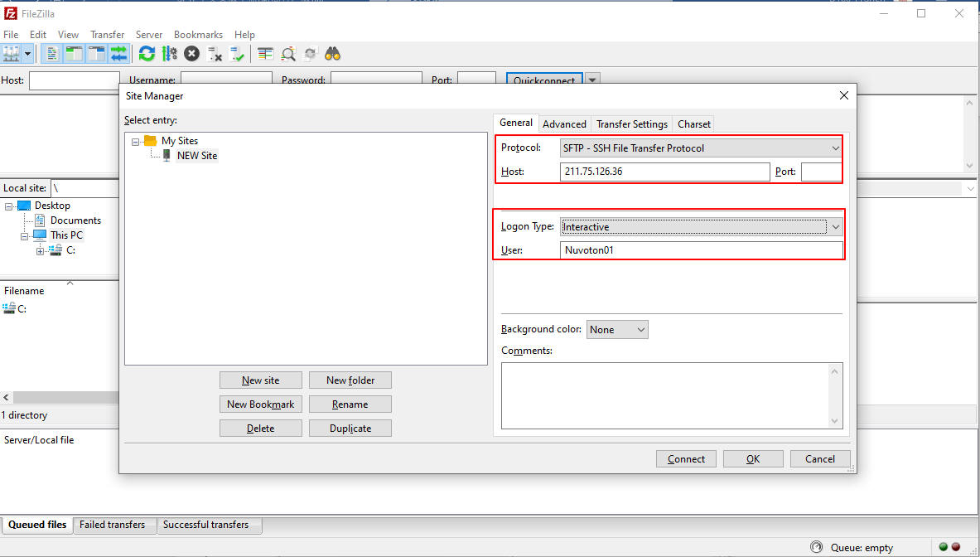
Task: Collapse the My Sites tree folder
Action: pos(136,142)
